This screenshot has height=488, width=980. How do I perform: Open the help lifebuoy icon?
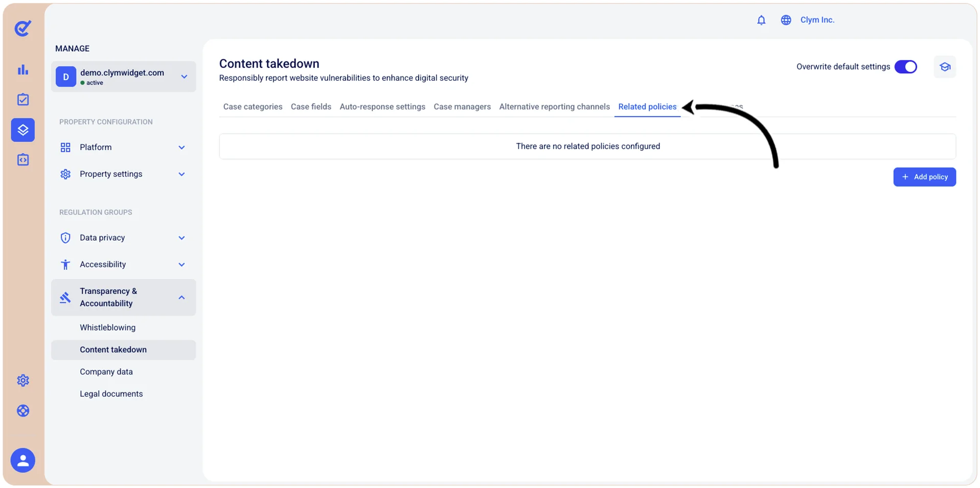click(23, 411)
